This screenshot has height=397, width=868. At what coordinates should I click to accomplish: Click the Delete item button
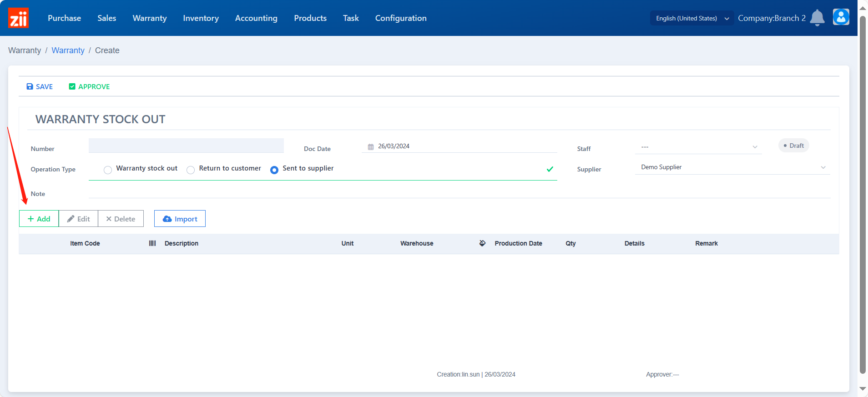[121, 219]
